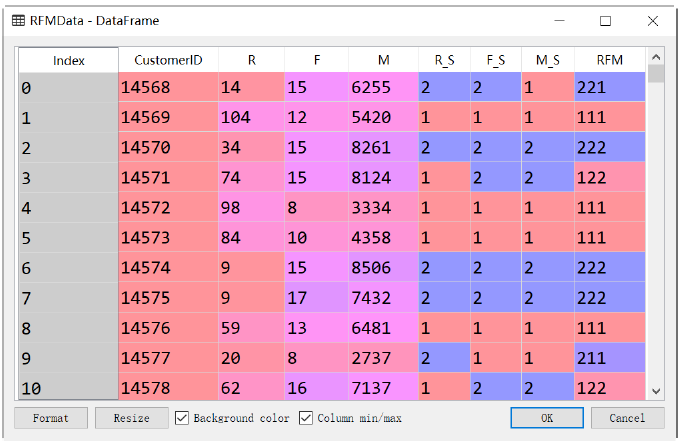Select the F_S column header
Image resolution: width=680 pixels, height=446 pixels.
[x=496, y=60]
